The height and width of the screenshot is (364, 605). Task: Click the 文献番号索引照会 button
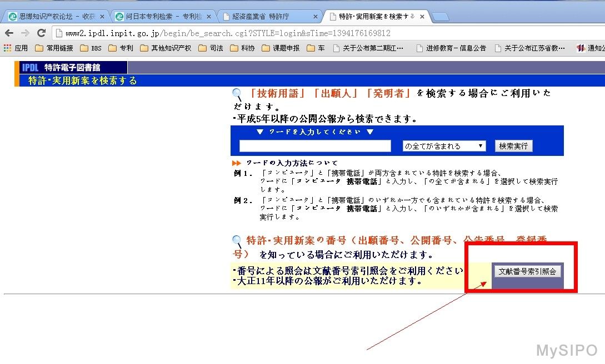pyautogui.click(x=527, y=271)
